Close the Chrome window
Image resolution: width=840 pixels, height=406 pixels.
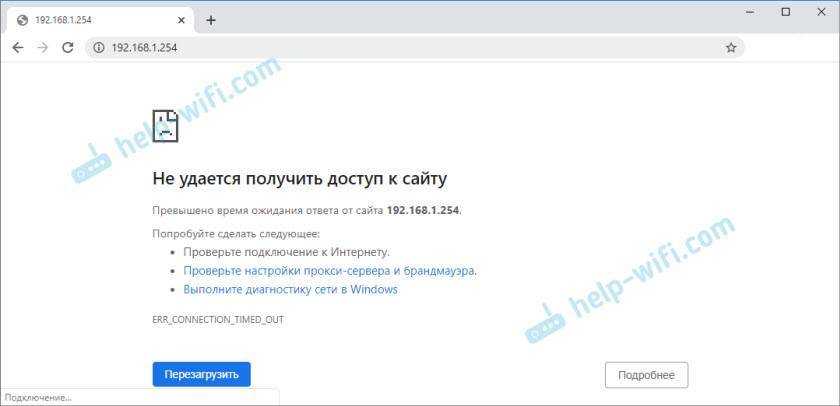(820, 12)
